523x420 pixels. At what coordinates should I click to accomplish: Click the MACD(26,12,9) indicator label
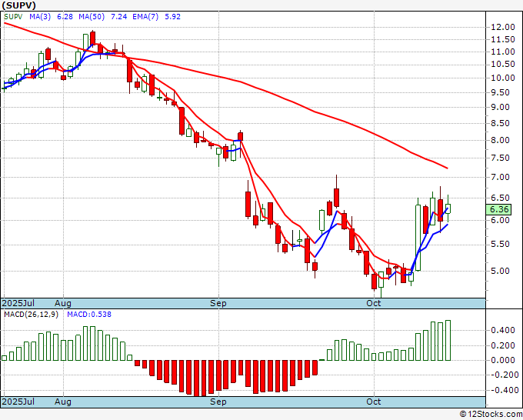pos(31,315)
